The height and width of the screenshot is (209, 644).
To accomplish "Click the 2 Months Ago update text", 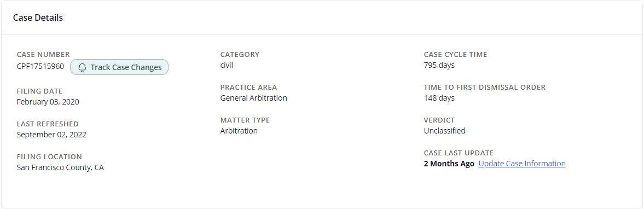I will (x=449, y=164).
